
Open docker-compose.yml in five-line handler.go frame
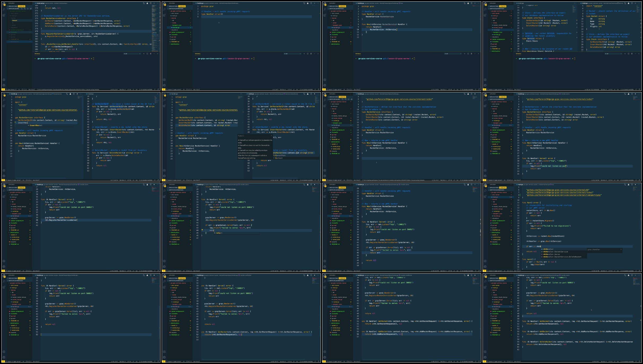point(180,32)
